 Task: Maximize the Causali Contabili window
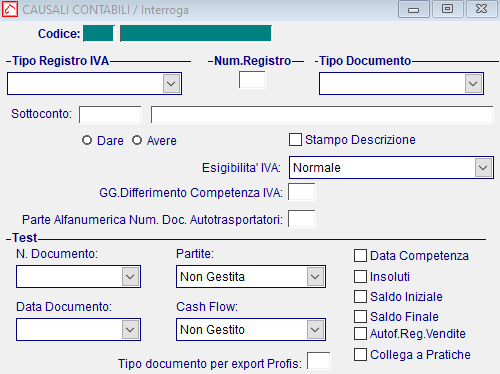click(x=448, y=9)
